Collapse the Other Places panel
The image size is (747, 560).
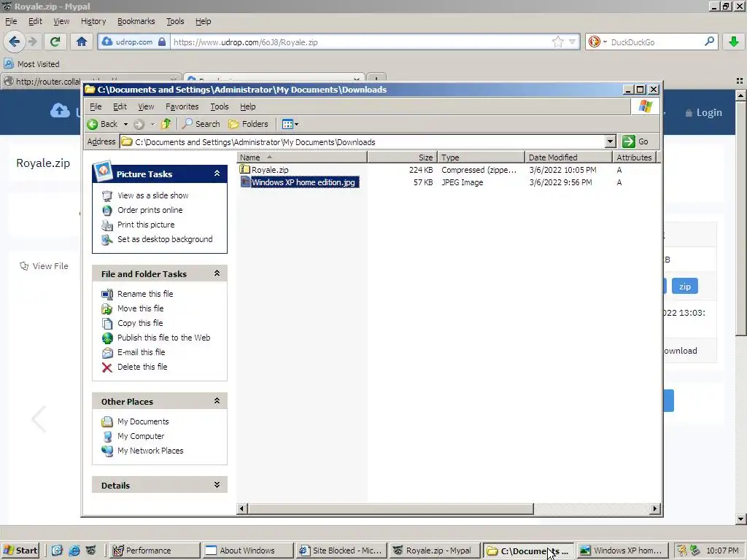[217, 401]
